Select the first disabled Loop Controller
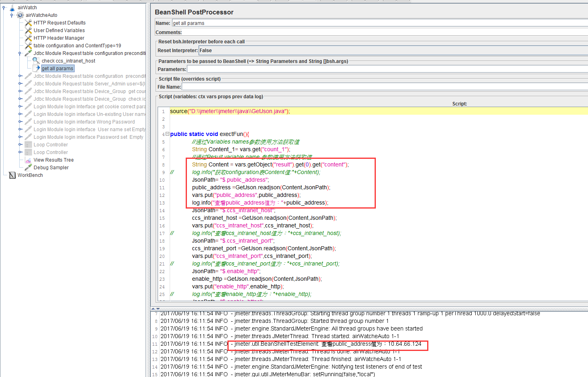Image resolution: width=588 pixels, height=377 pixels. tap(51, 145)
